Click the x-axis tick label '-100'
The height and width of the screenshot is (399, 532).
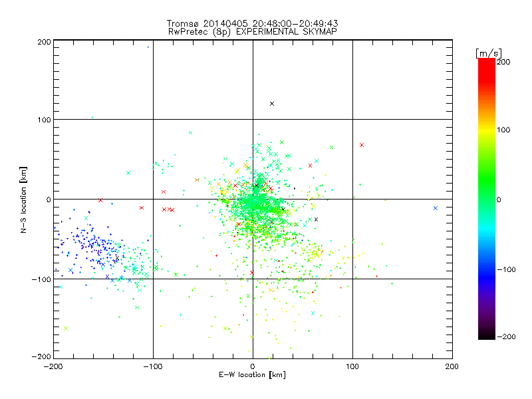tap(153, 366)
